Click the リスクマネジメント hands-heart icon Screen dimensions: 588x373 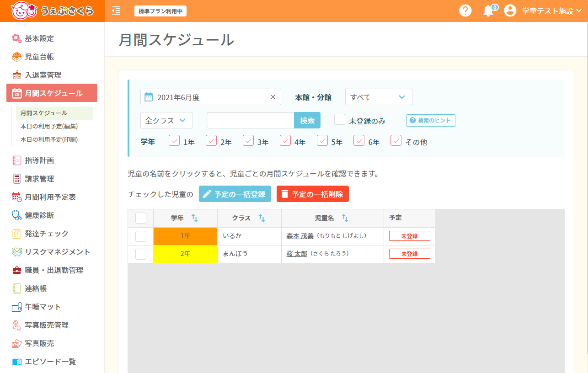pos(16,252)
